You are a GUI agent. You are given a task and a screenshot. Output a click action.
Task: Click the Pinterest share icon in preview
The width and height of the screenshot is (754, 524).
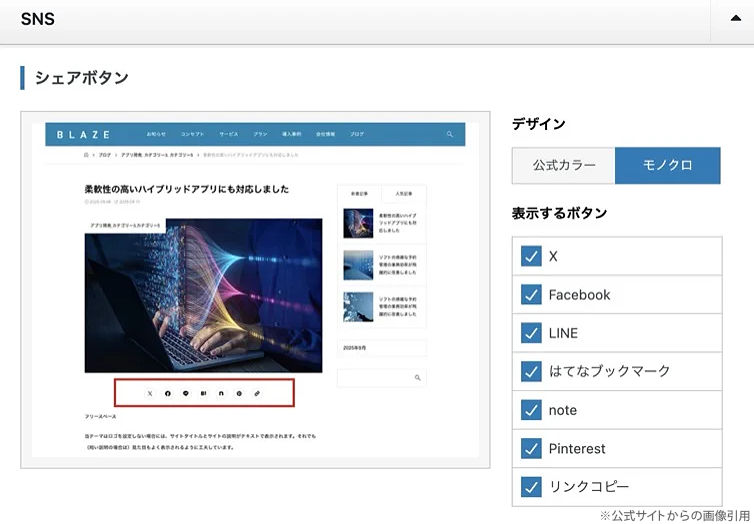click(x=239, y=393)
